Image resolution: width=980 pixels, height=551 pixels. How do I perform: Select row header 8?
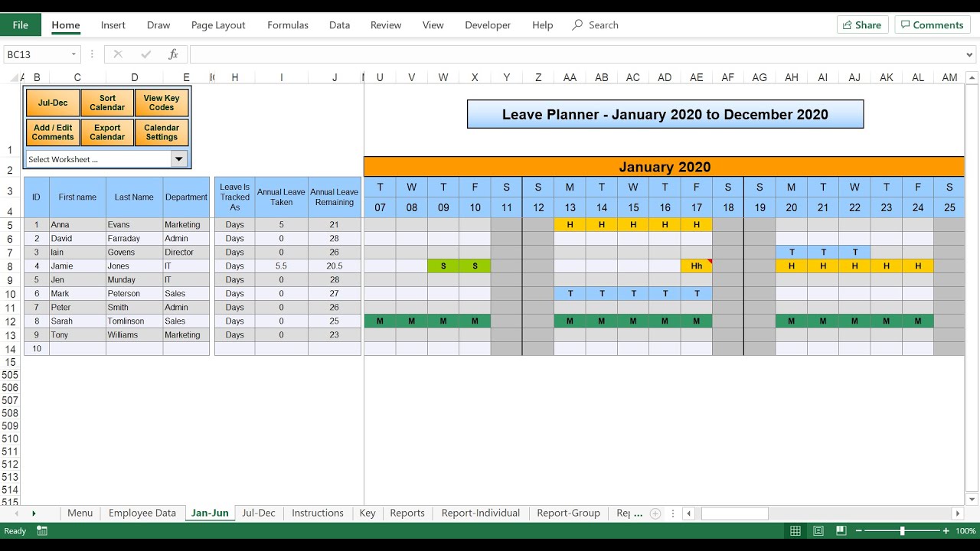(11, 266)
